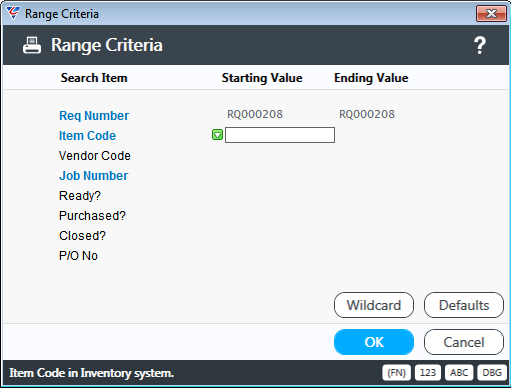Click the Item Code starting value field
Image resolution: width=511 pixels, height=389 pixels.
pos(280,135)
